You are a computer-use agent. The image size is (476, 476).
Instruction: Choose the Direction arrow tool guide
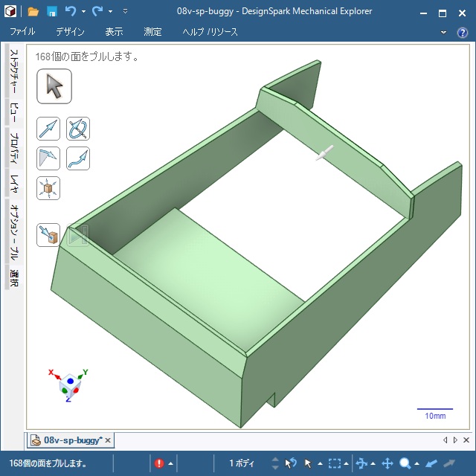(48, 129)
